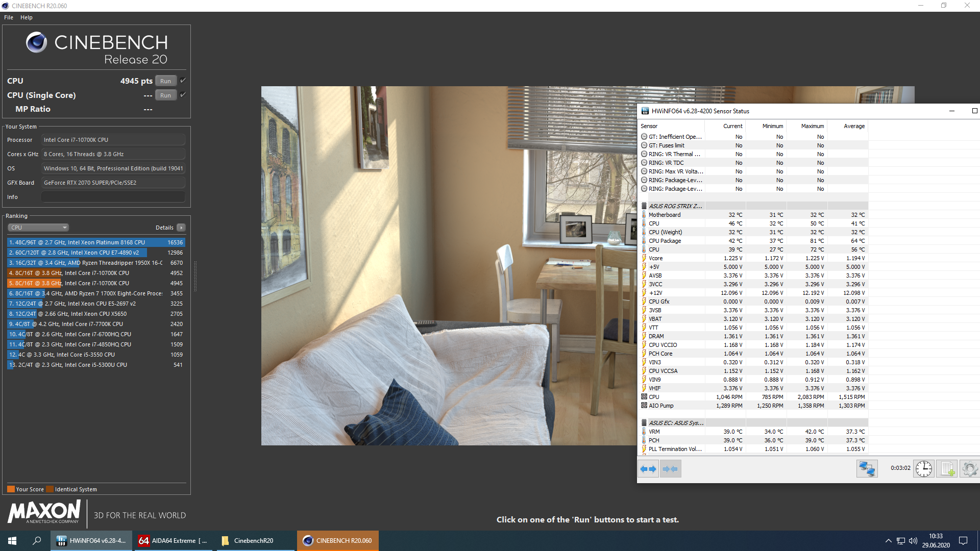Select the CPU VCCSA sensor row

pos(753,371)
